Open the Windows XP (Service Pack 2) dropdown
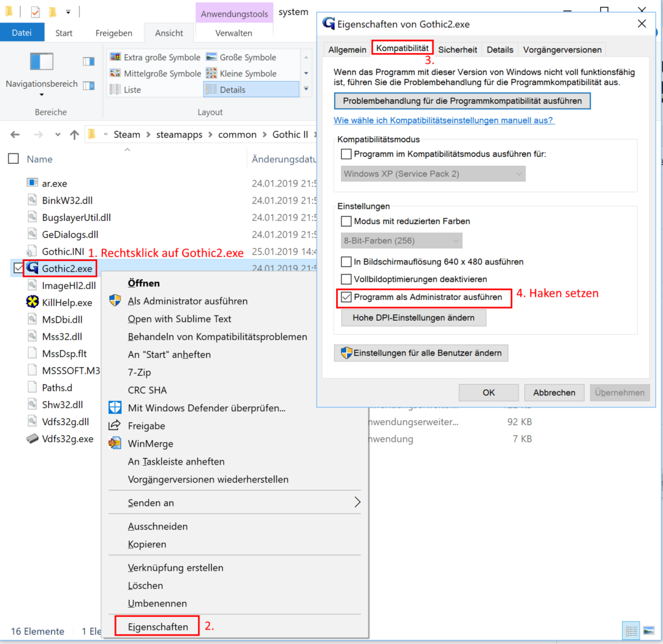Screen dimensions: 663x644 pyautogui.click(x=433, y=174)
